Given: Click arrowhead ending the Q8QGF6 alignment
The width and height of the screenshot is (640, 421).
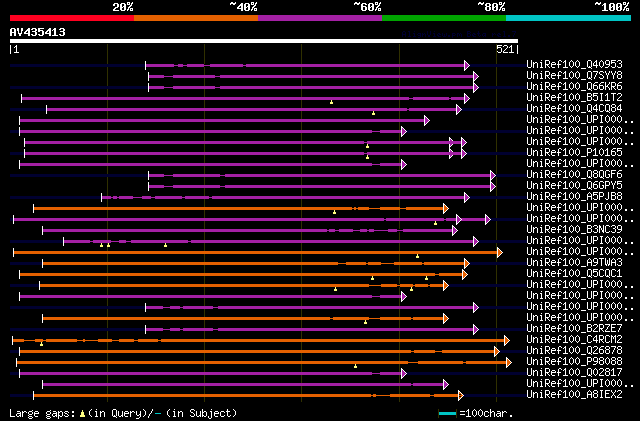Looking at the screenshot, I should coord(493,176).
